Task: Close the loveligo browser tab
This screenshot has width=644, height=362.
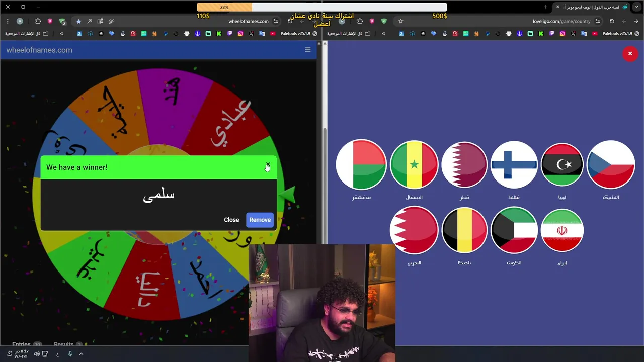Action: [x=557, y=7]
